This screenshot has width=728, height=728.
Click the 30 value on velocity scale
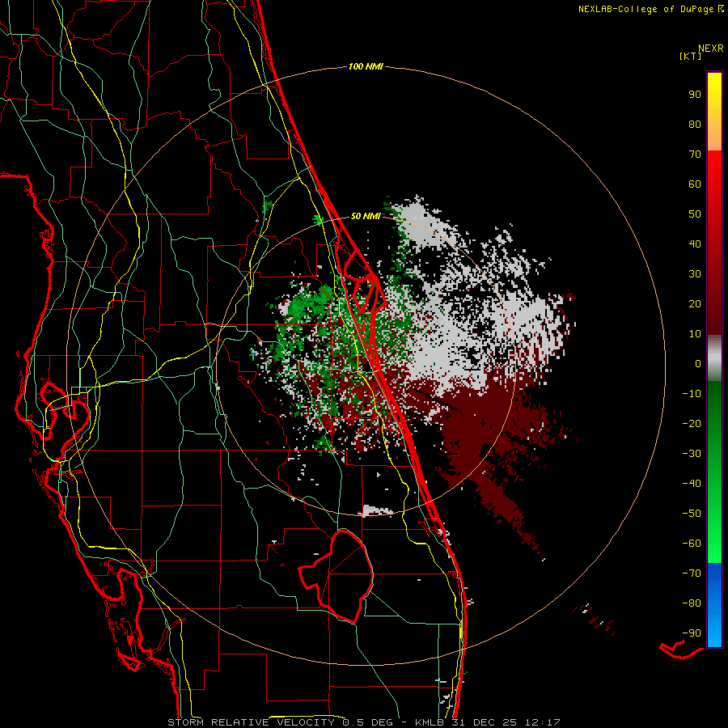point(695,274)
